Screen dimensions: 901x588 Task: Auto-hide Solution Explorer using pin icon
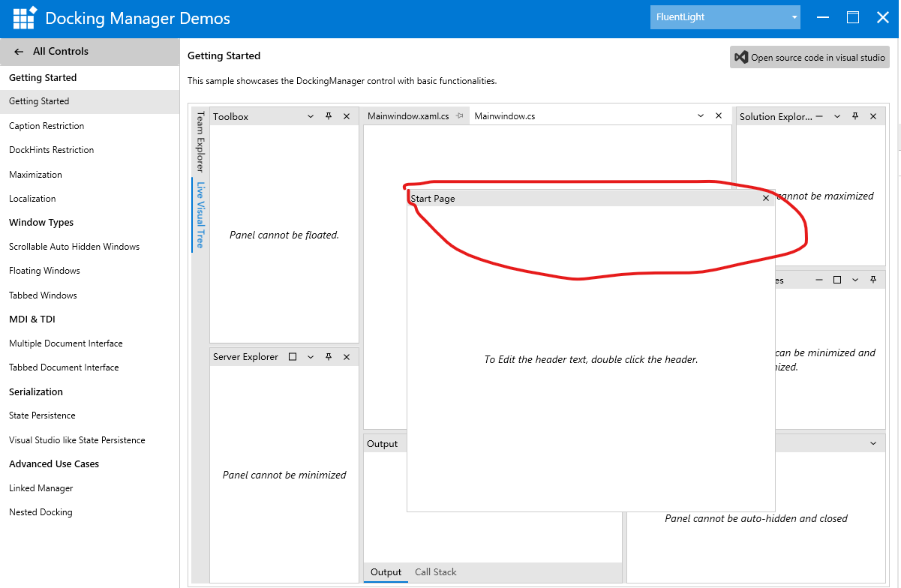(x=855, y=116)
